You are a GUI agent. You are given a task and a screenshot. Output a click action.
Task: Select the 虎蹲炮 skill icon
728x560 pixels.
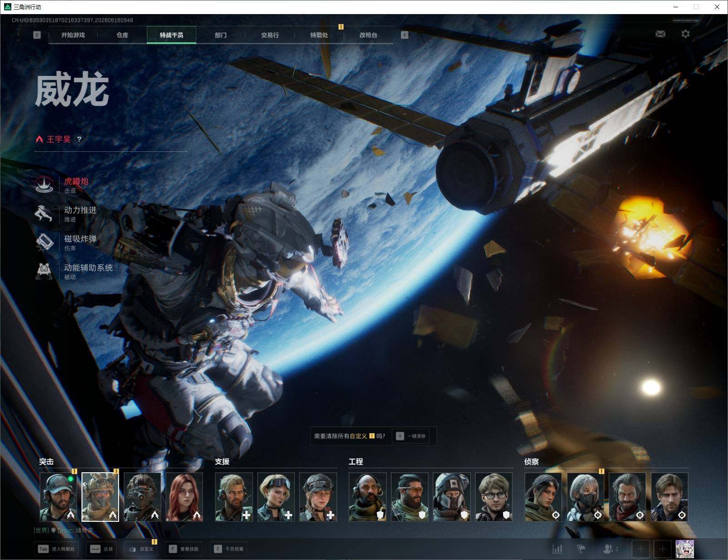[45, 185]
